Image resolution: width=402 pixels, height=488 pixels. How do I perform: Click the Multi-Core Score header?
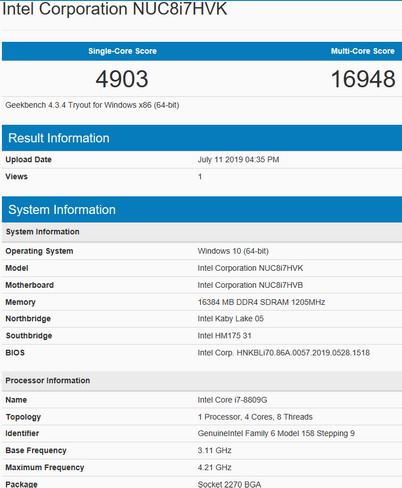[363, 51]
